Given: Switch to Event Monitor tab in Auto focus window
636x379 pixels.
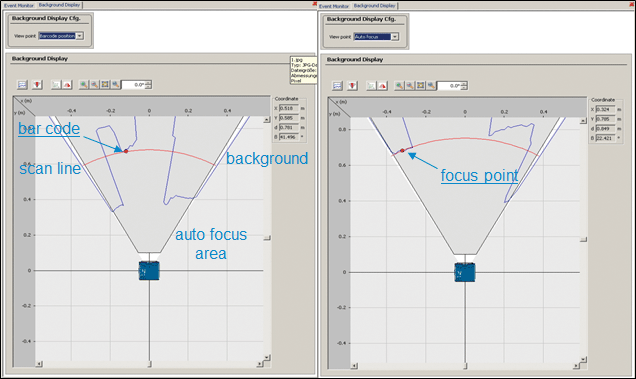Looking at the screenshot, I should [334, 6].
